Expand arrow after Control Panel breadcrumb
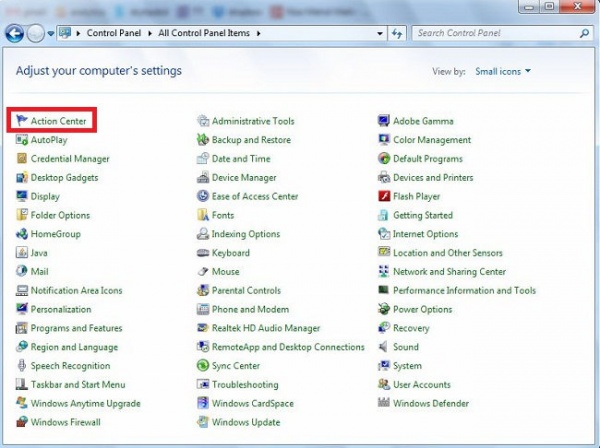Viewport: 600px width, 448px height. tap(150, 33)
